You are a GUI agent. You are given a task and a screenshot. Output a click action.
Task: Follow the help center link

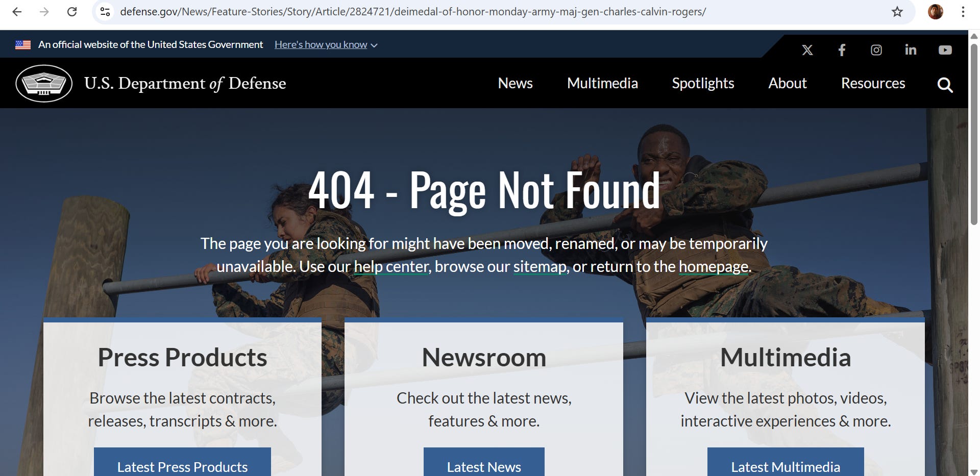(391, 266)
